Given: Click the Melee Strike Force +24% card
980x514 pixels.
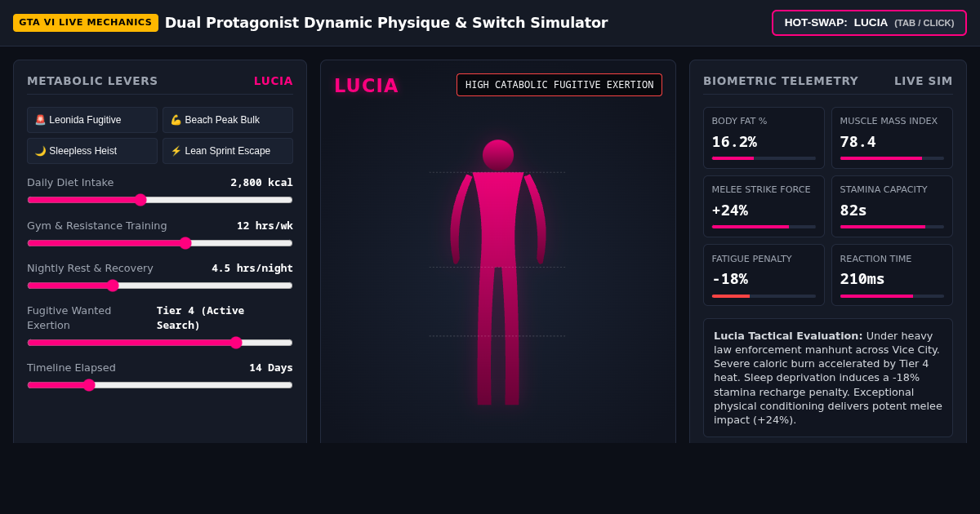Looking at the screenshot, I should click(x=764, y=206).
